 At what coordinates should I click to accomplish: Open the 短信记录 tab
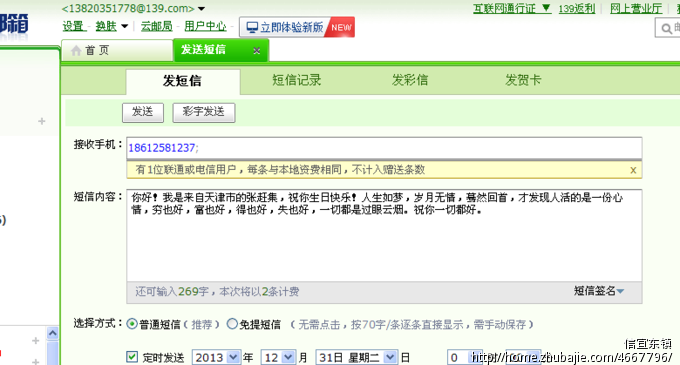coord(297,80)
